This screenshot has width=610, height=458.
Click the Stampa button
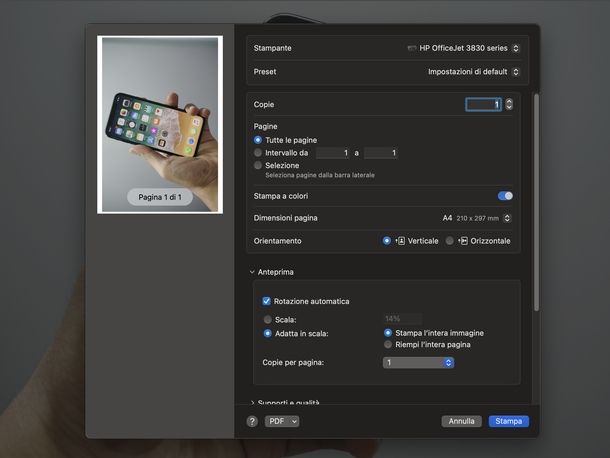508,421
